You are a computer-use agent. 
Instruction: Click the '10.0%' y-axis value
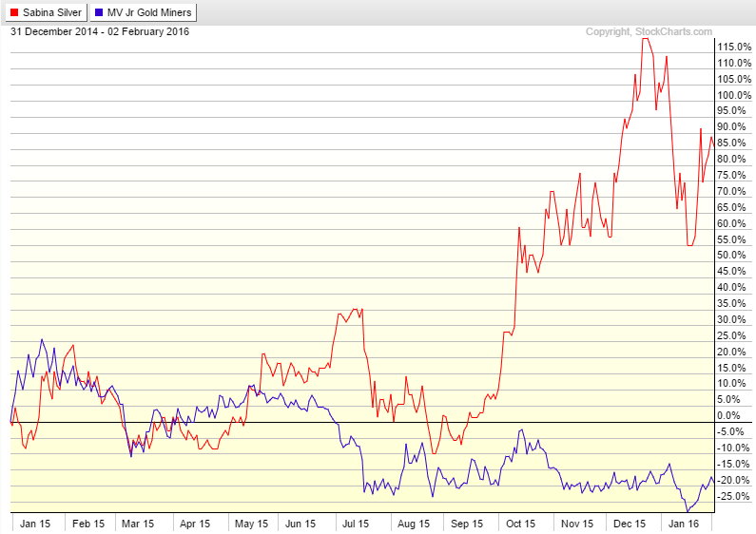point(732,384)
